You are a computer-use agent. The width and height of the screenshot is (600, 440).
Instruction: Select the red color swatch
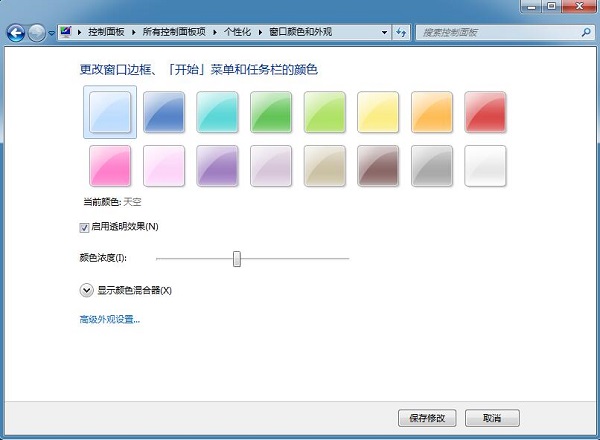485,111
